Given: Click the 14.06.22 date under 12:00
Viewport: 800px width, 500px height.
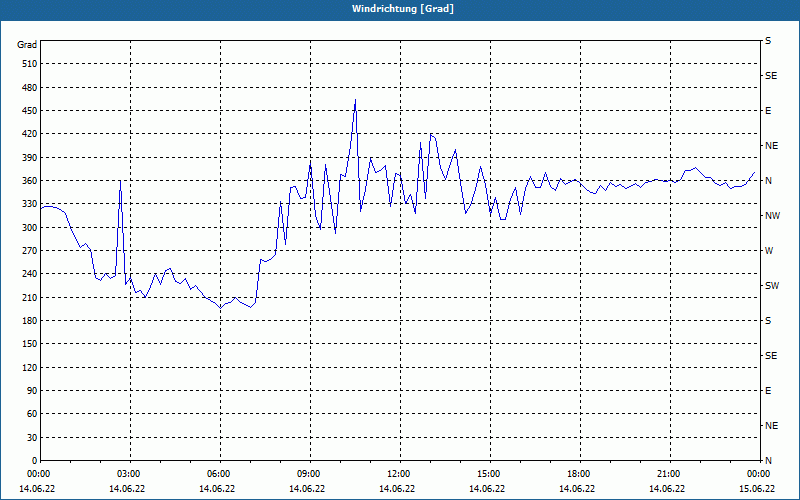Looking at the screenshot, I should [397, 489].
